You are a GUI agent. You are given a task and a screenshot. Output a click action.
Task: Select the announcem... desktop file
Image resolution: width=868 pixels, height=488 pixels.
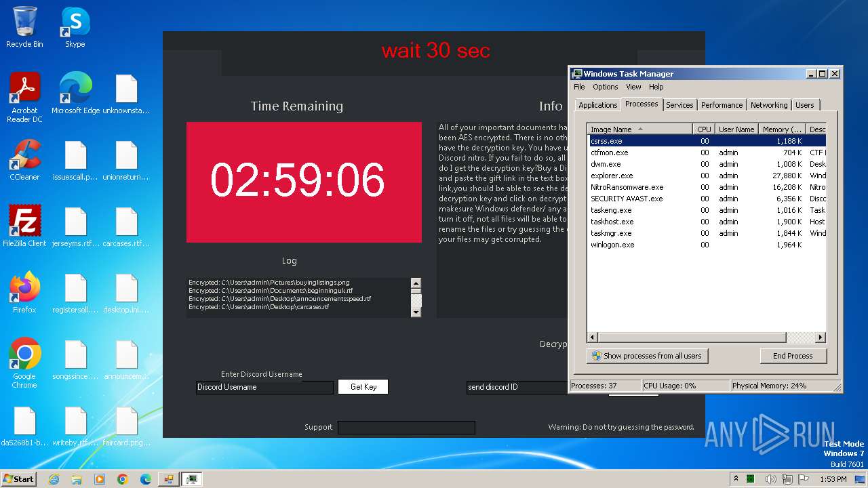pos(126,359)
